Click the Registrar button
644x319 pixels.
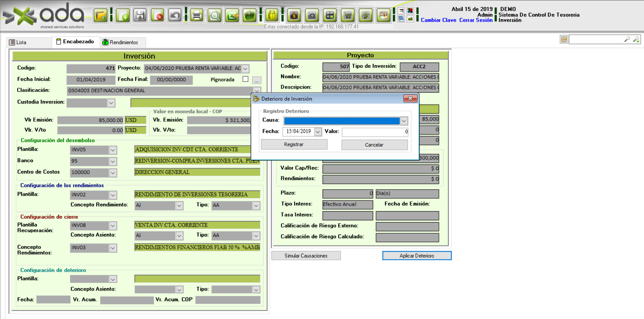coord(294,144)
